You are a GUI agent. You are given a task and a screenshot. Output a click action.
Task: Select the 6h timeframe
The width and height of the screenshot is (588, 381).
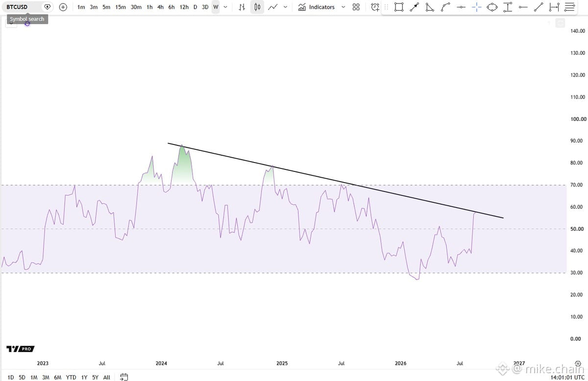coord(171,7)
